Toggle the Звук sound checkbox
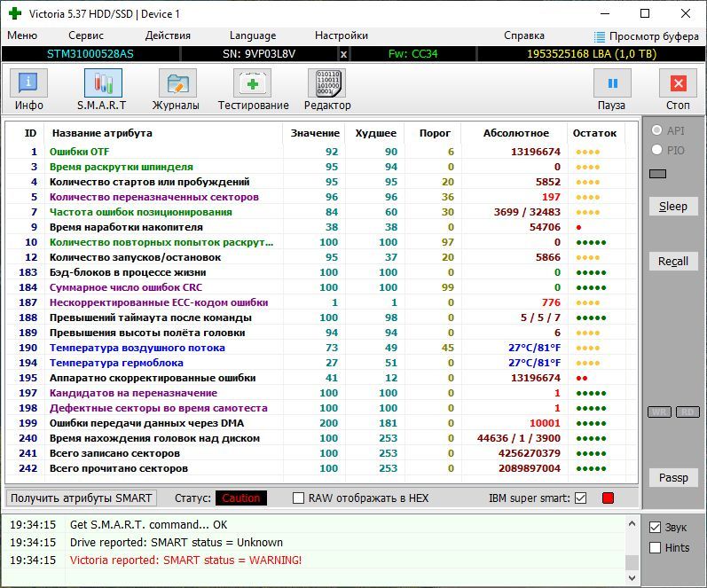The image size is (707, 588). 656,527
